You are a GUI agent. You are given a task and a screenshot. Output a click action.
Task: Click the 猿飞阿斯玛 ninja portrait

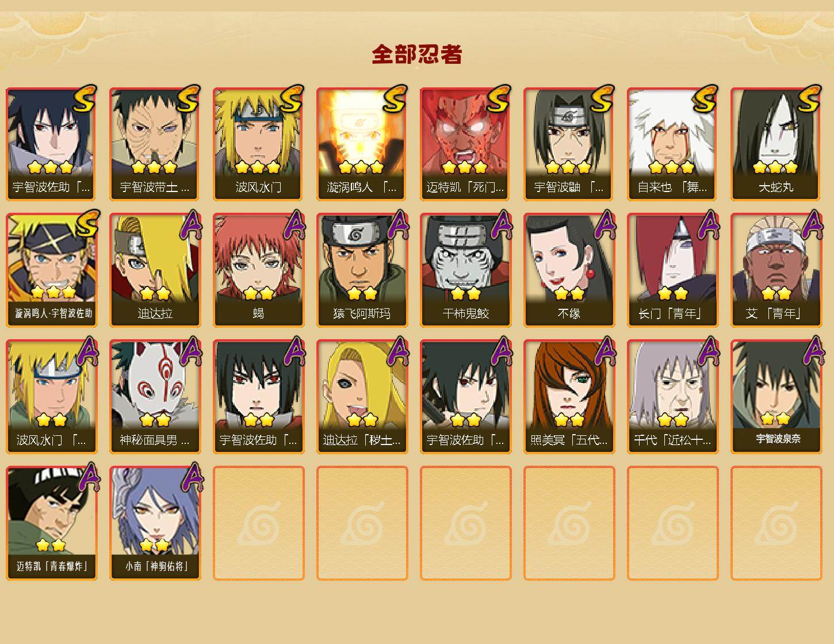pyautogui.click(x=362, y=270)
